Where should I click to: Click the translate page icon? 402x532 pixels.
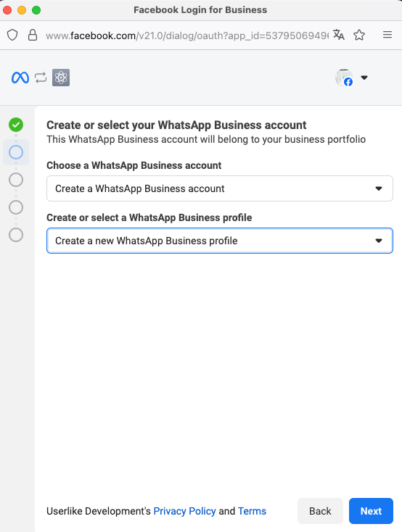(x=339, y=35)
